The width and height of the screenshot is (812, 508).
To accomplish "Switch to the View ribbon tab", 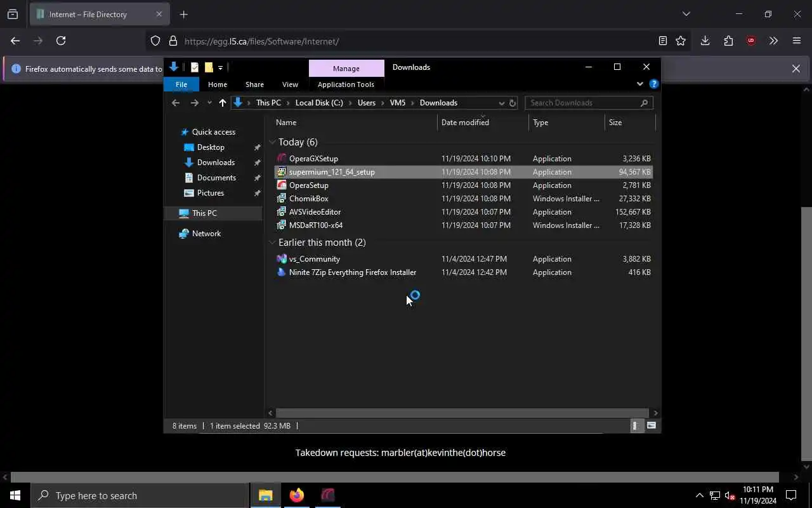I will click(290, 84).
